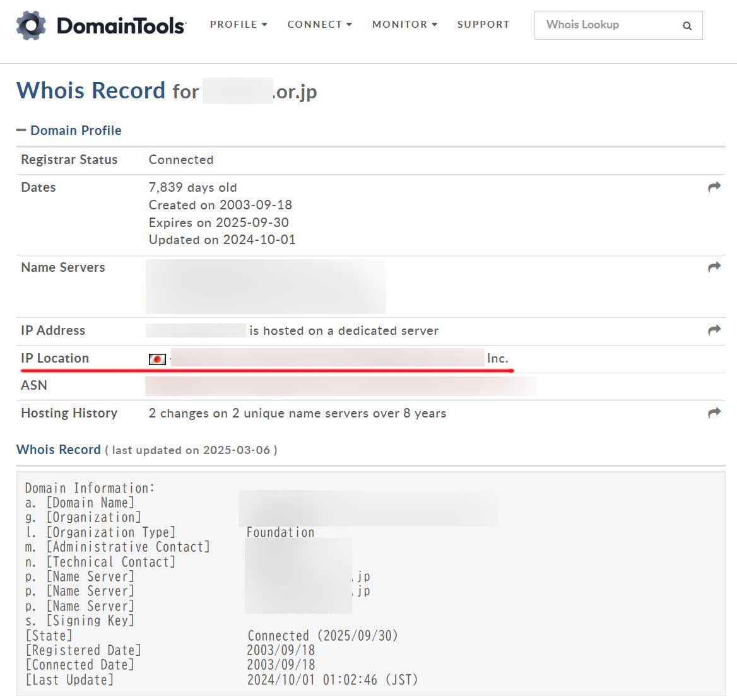Click the share arrow in the Hosting History row
The height and width of the screenshot is (700, 737).
[x=714, y=412]
